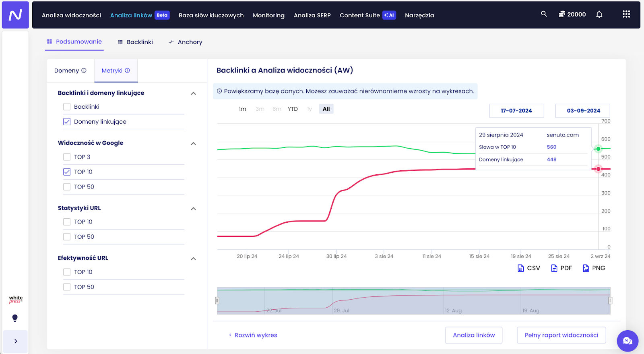Click the Analiza linków button
The width and height of the screenshot is (644, 354).
(x=473, y=335)
